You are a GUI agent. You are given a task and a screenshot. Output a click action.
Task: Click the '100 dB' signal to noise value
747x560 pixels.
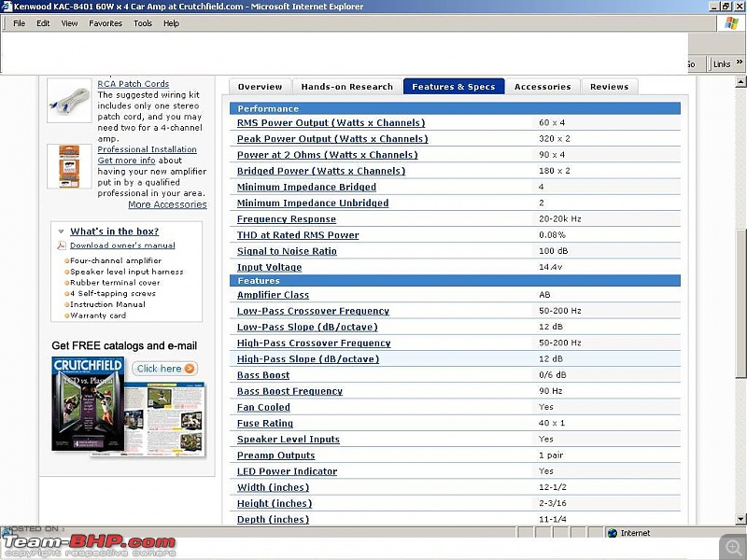click(x=554, y=251)
